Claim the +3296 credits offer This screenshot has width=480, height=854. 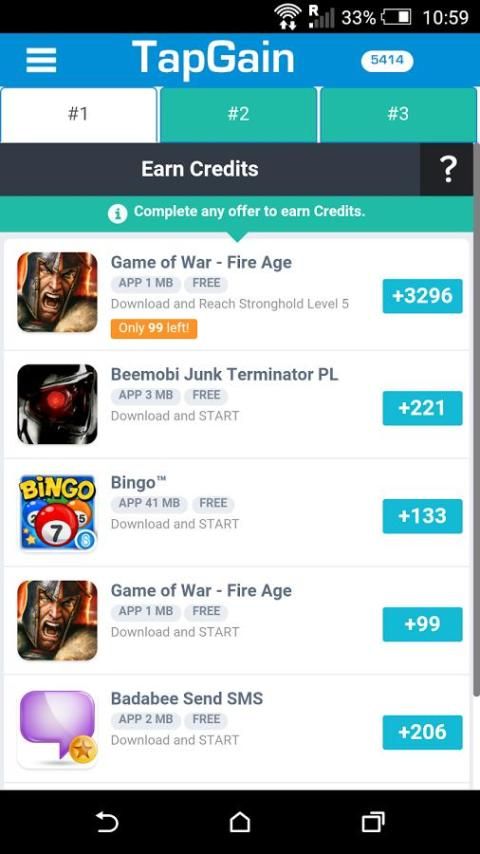422,296
